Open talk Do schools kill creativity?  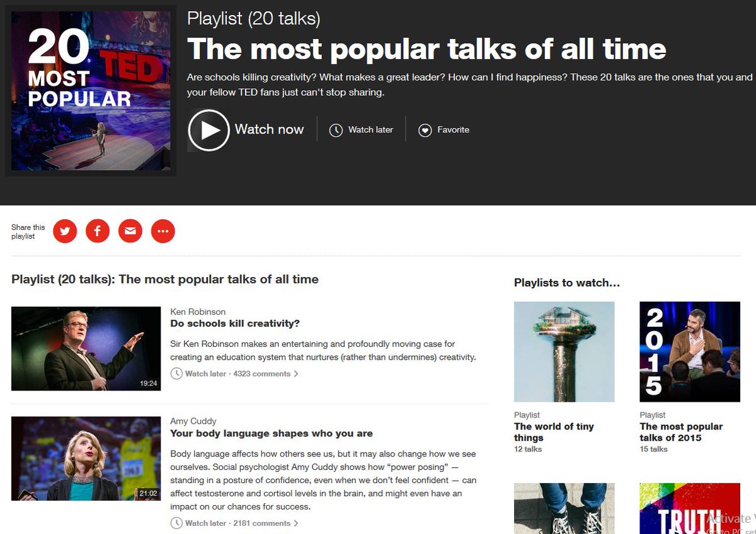coord(235,324)
